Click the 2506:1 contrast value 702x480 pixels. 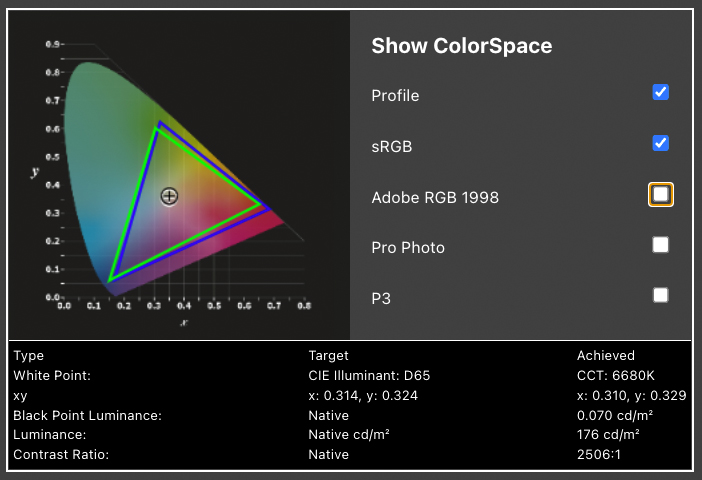click(599, 454)
